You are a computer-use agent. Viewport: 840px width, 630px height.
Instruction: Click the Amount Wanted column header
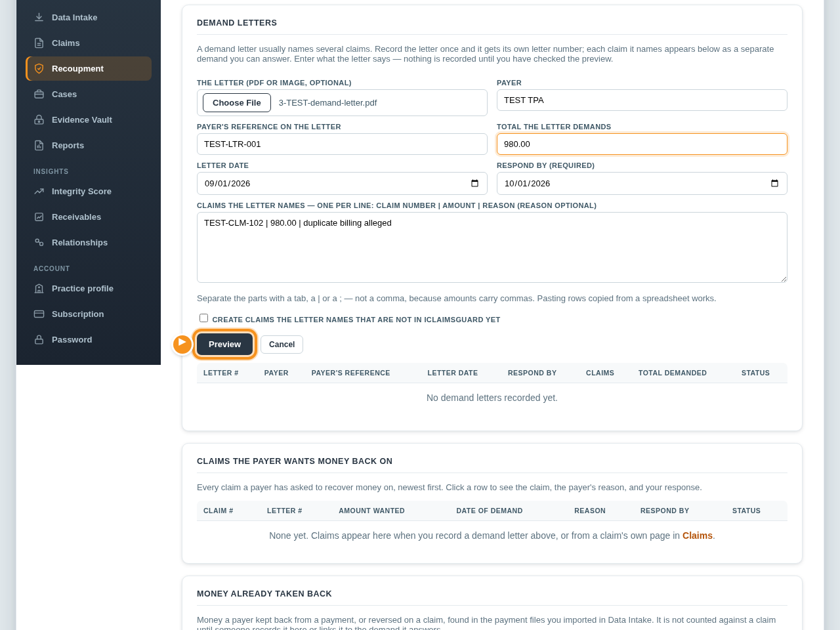point(371,511)
